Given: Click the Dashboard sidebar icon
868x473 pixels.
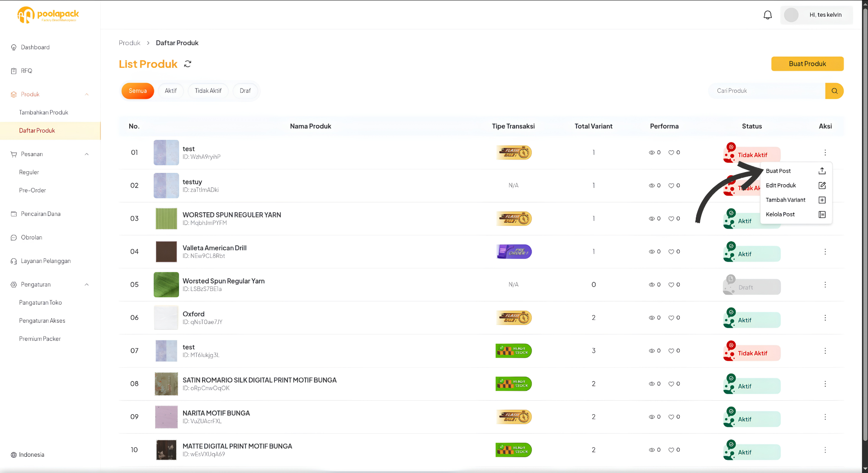Looking at the screenshot, I should coord(14,47).
